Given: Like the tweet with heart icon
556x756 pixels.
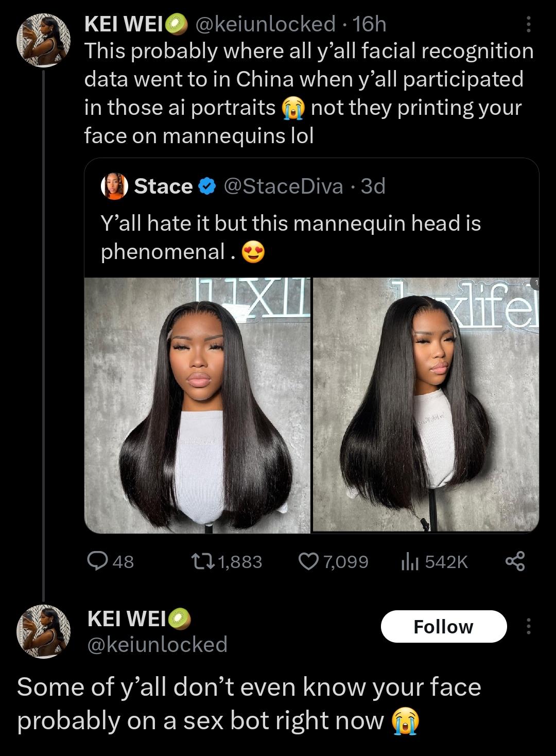Looking at the screenshot, I should point(309,561).
